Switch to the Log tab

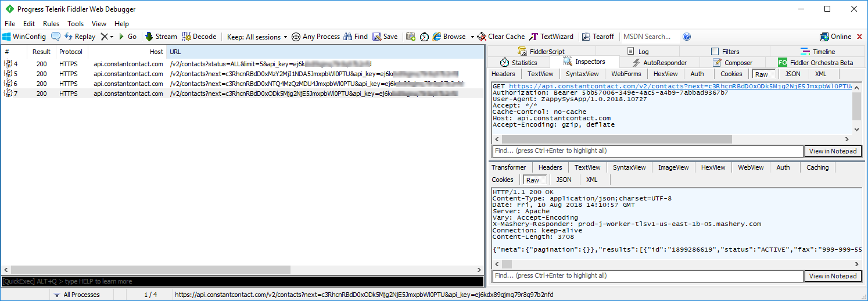pyautogui.click(x=638, y=52)
